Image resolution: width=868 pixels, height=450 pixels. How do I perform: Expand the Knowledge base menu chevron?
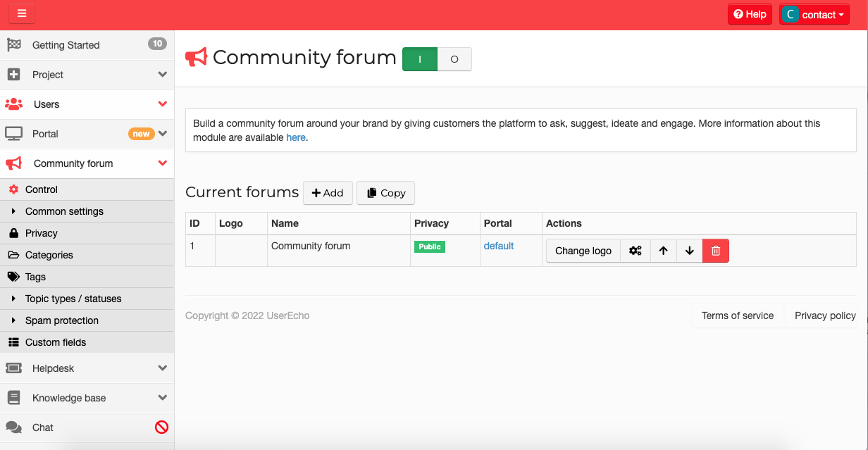pos(163,398)
